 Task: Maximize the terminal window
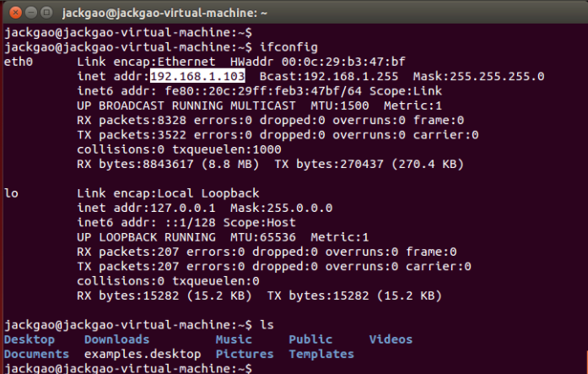46,13
